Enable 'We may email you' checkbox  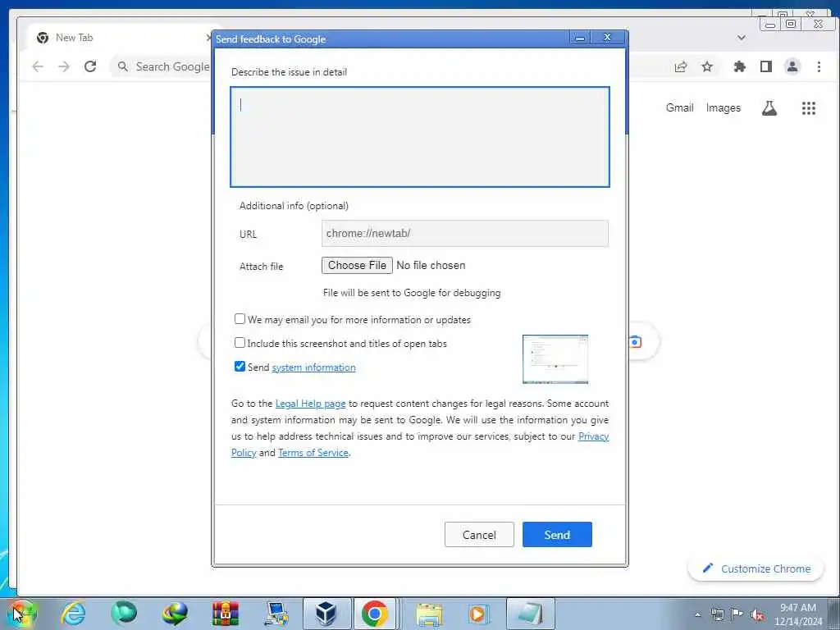click(x=240, y=319)
